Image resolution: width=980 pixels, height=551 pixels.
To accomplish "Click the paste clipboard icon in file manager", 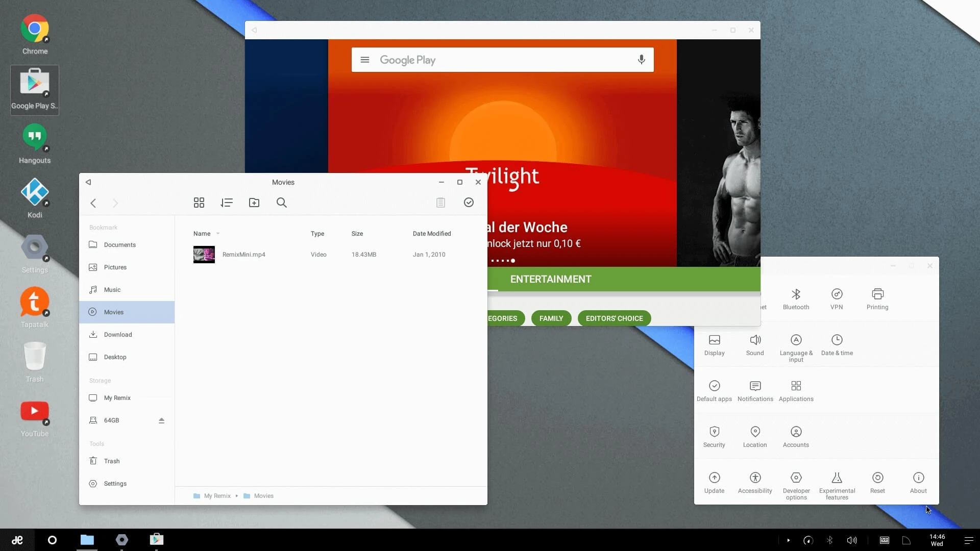I will (441, 203).
